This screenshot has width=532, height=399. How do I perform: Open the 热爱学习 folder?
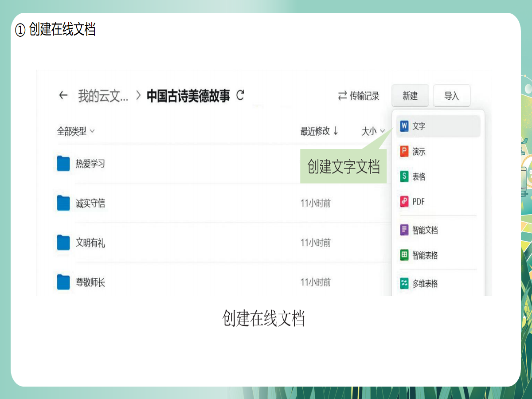[x=90, y=164]
